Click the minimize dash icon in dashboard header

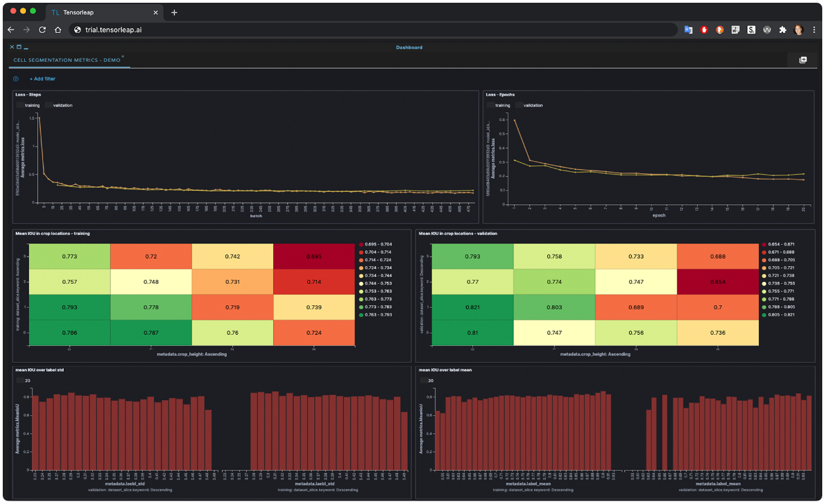(26, 47)
